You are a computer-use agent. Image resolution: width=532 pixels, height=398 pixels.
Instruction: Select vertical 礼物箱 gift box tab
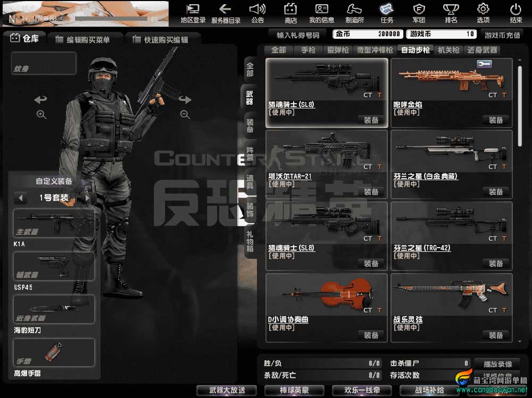pyautogui.click(x=250, y=241)
